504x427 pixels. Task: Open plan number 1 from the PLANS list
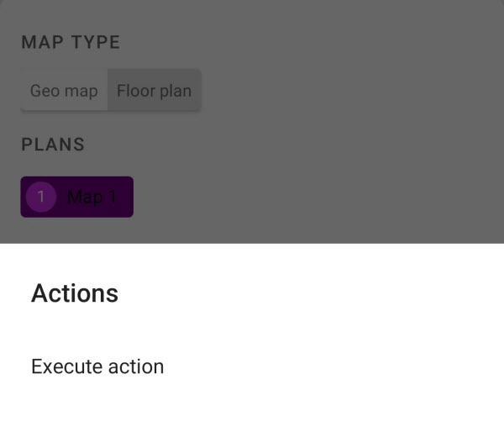pyautogui.click(x=77, y=197)
